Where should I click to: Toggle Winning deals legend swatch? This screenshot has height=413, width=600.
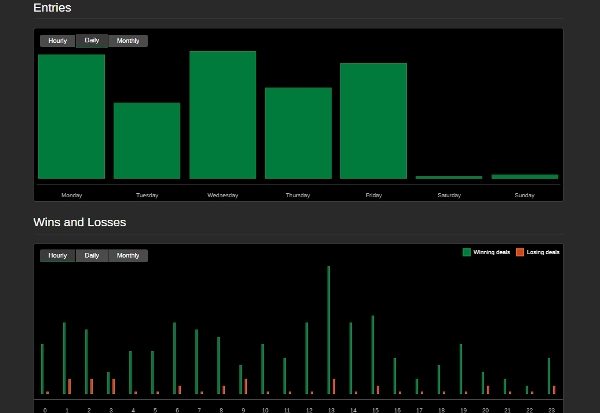tap(466, 252)
